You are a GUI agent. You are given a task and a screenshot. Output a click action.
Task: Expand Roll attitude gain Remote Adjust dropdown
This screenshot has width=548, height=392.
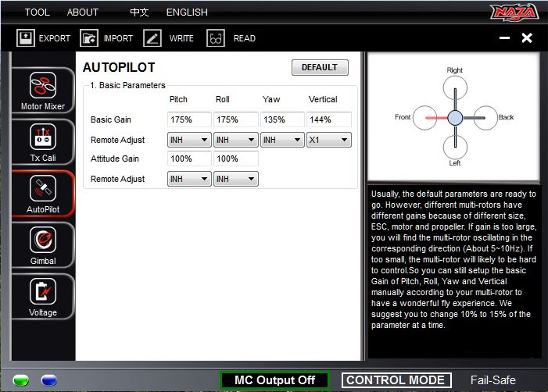click(x=236, y=179)
